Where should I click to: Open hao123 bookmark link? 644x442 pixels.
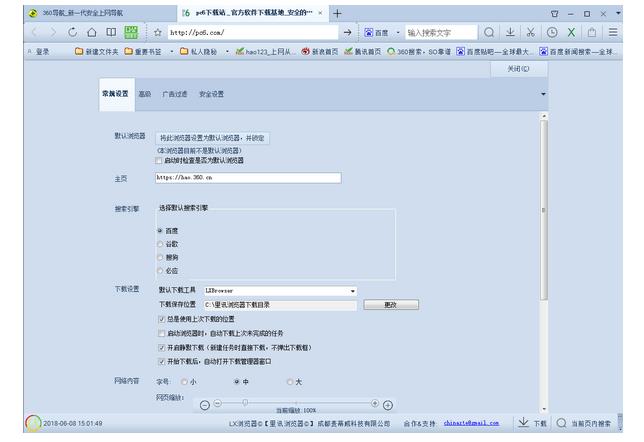265,52
